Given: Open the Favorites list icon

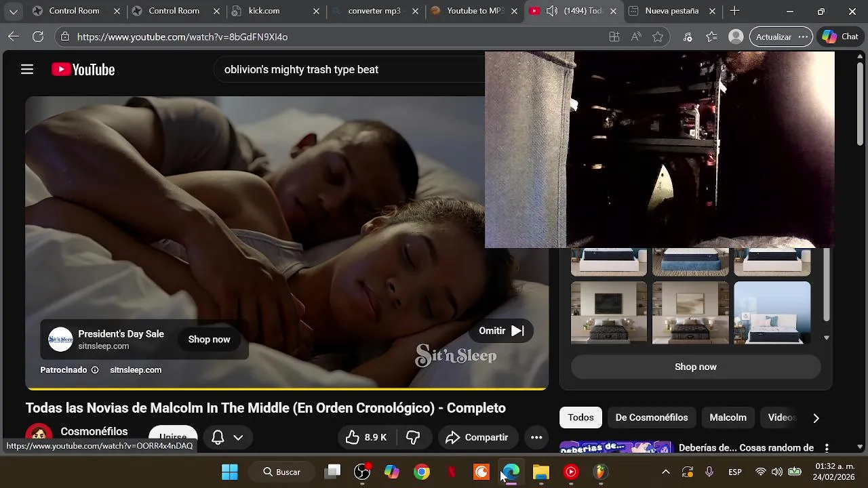Looking at the screenshot, I should pos(711,37).
